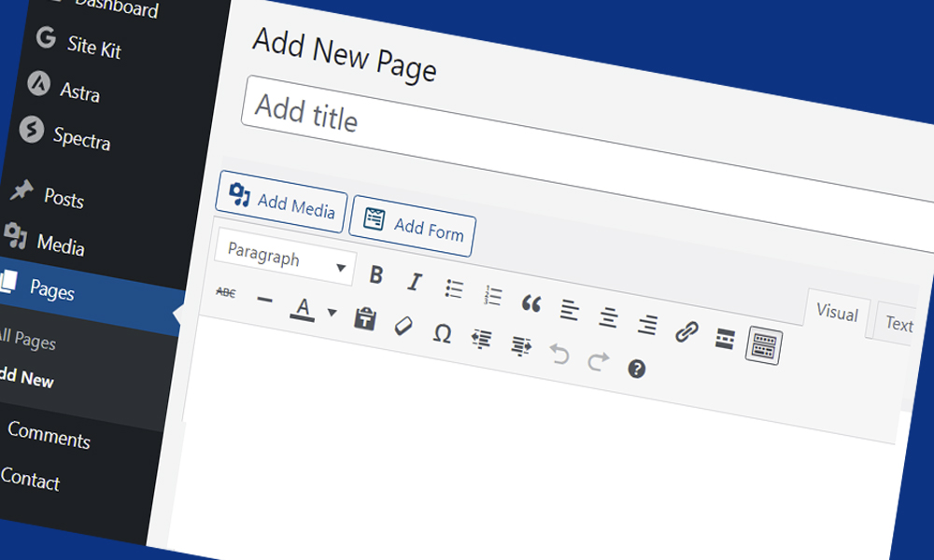This screenshot has height=560, width=934.
Task: Align text center
Action: 608,317
